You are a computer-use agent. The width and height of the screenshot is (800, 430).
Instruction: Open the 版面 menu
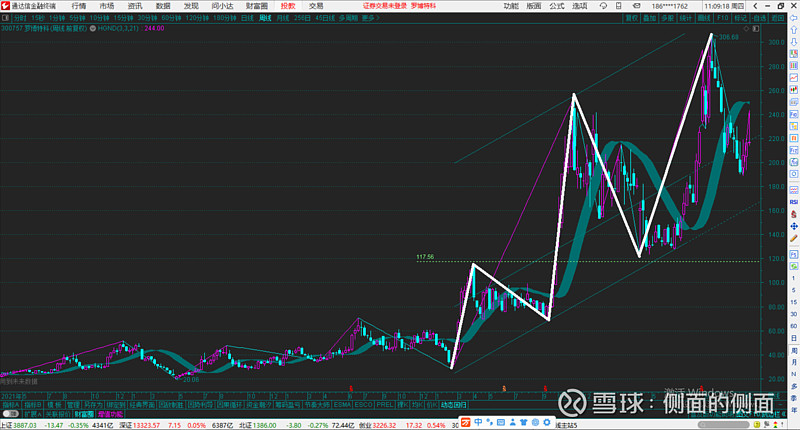534,6
